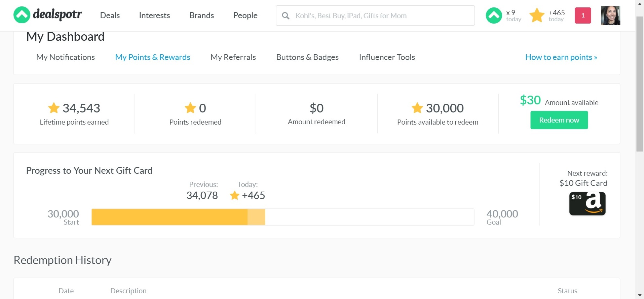
Task: Follow the How to earn points link
Action: click(561, 57)
